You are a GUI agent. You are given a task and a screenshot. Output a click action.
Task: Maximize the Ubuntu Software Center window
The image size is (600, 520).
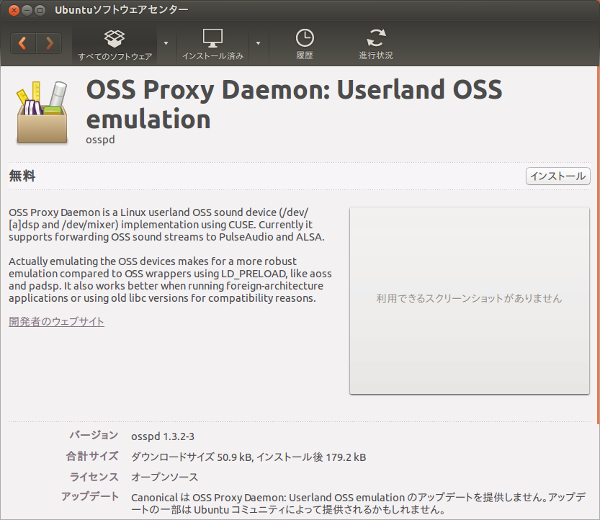(40, 10)
